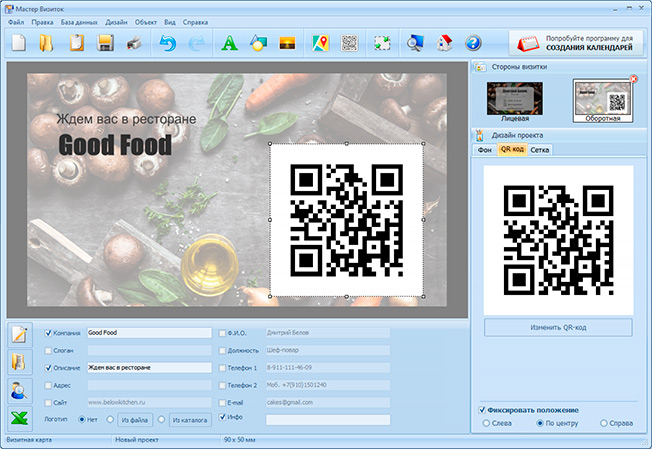The width and height of the screenshot is (652, 449).
Task: Add text with green A icon
Action: [230, 43]
